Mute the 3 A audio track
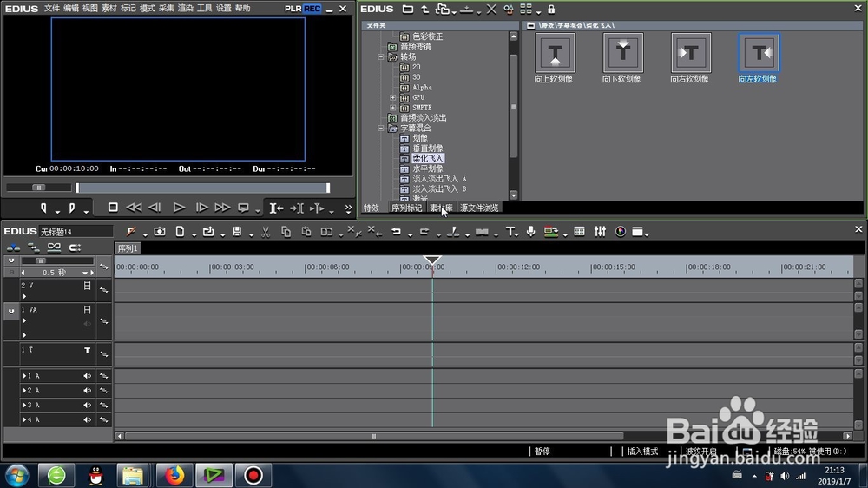Image resolution: width=868 pixels, height=488 pixels. coord(87,406)
